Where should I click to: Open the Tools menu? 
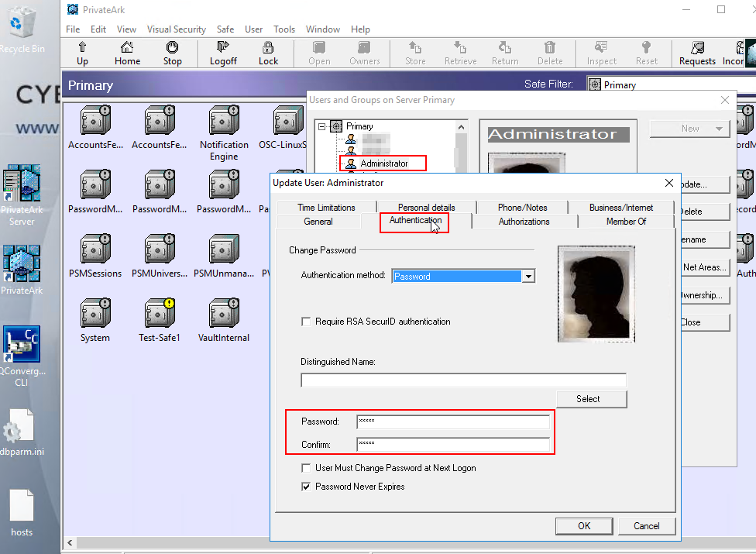(284, 29)
